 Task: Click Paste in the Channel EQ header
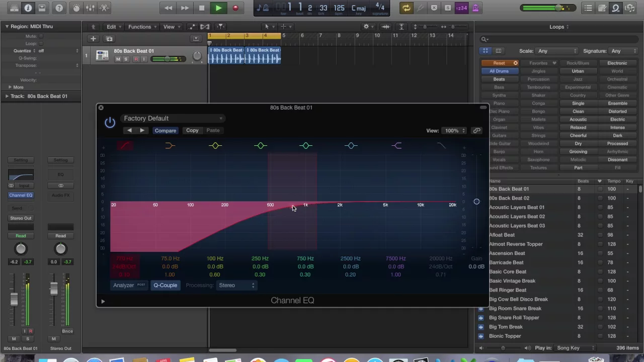[213, 130]
